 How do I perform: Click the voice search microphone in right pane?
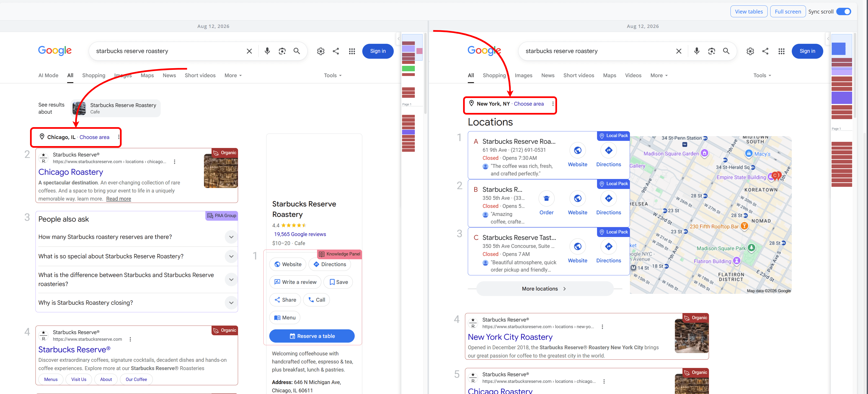(x=696, y=51)
